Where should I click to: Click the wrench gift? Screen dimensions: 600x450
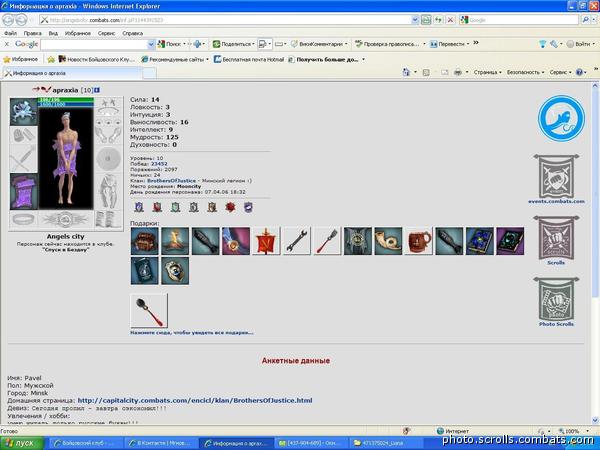click(297, 241)
